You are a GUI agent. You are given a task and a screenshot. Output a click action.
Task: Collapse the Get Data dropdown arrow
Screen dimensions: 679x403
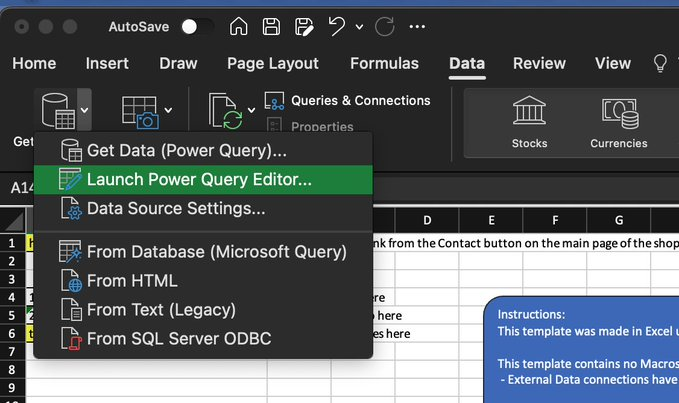click(84, 110)
